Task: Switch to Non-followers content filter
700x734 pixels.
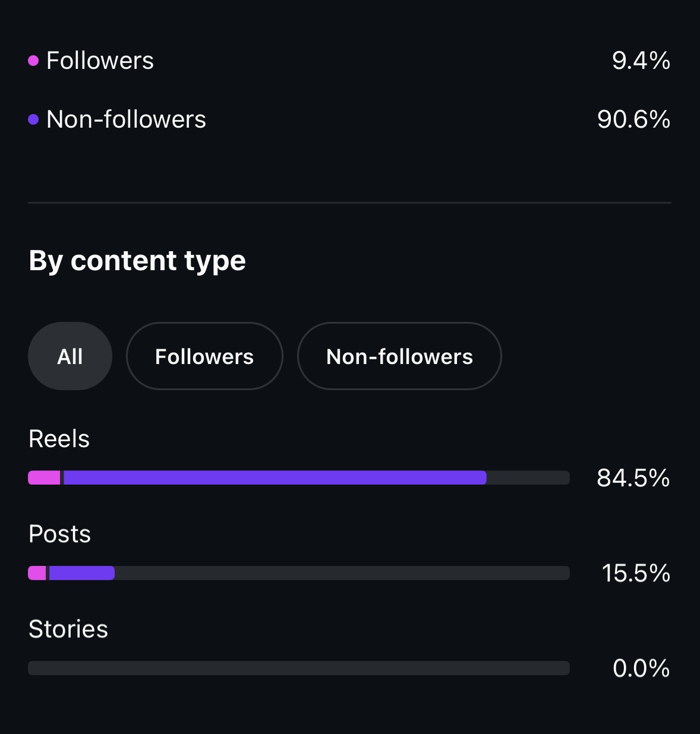Action: pos(399,356)
